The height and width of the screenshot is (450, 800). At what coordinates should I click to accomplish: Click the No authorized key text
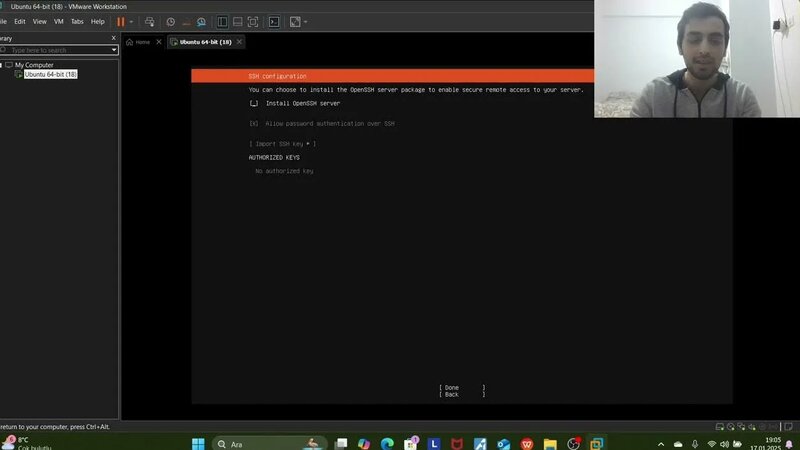284,171
